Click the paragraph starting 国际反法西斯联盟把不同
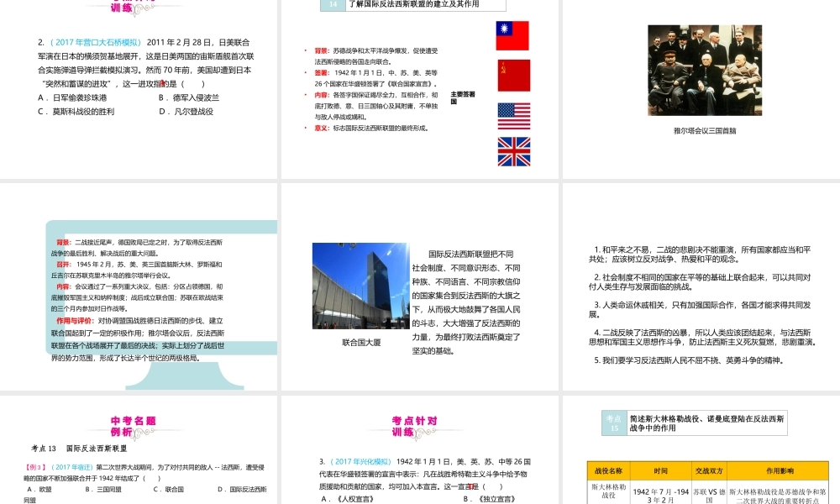The image size is (840, 504). [x=466, y=302]
